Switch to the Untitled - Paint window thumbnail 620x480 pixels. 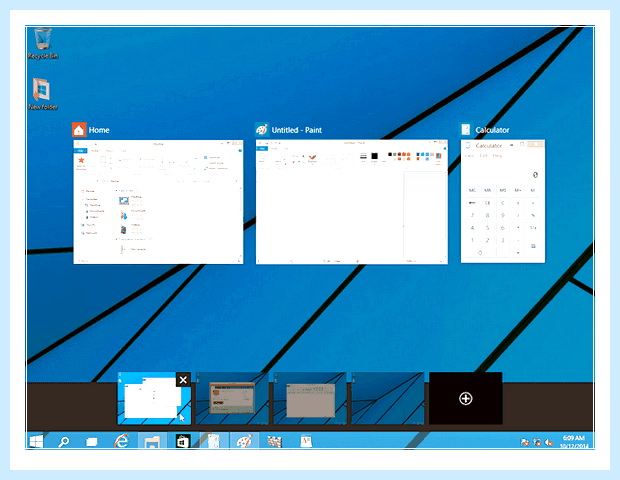point(352,202)
